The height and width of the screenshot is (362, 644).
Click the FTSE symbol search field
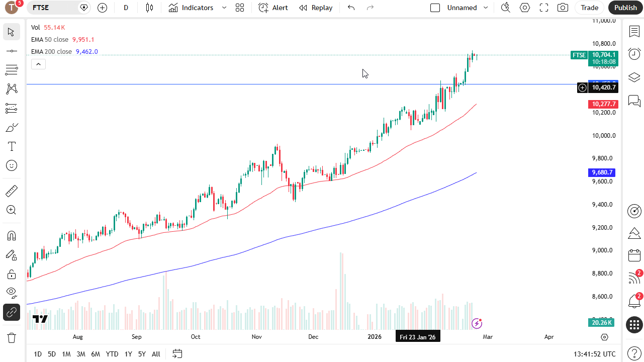coord(53,8)
